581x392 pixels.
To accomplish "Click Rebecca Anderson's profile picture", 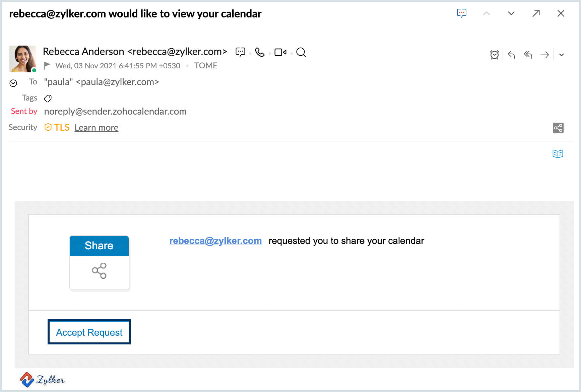I will click(23, 59).
